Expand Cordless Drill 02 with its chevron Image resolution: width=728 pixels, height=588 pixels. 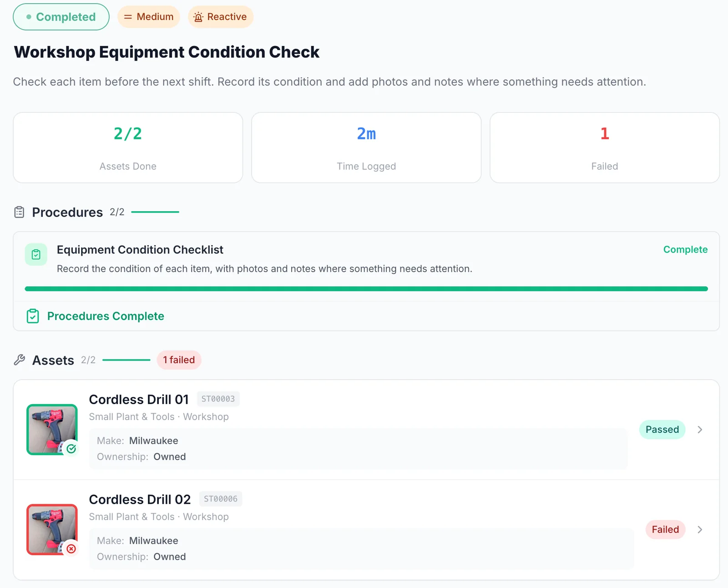click(700, 530)
